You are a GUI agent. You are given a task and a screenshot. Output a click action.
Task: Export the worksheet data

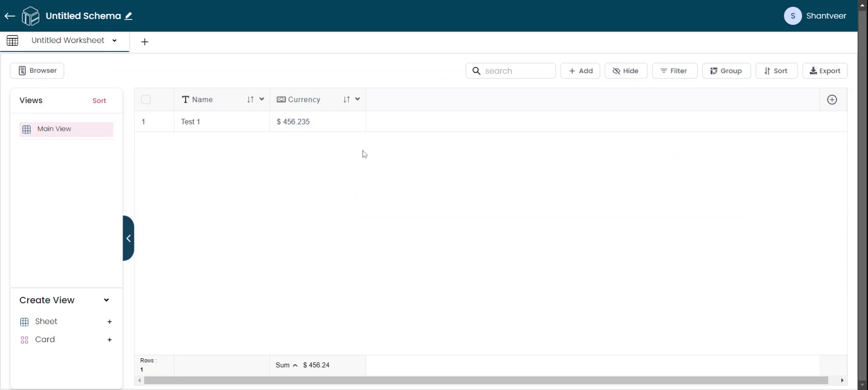click(x=825, y=71)
